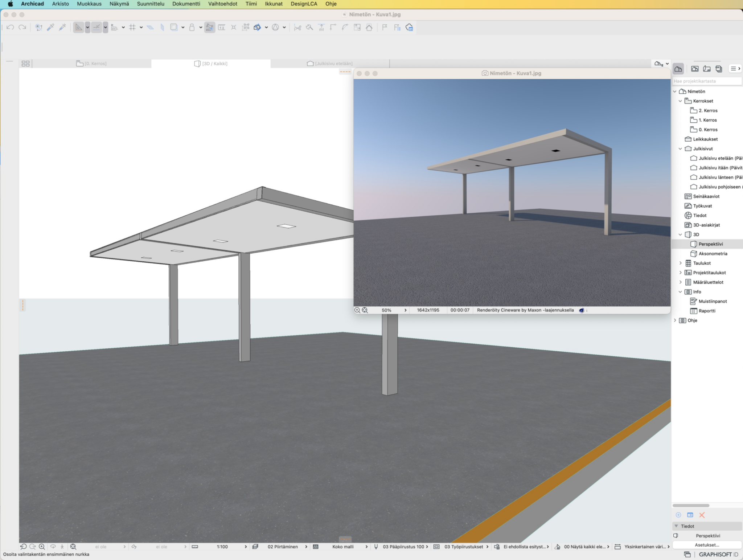
Task: Open the Find and Select tool
Action: point(39,27)
